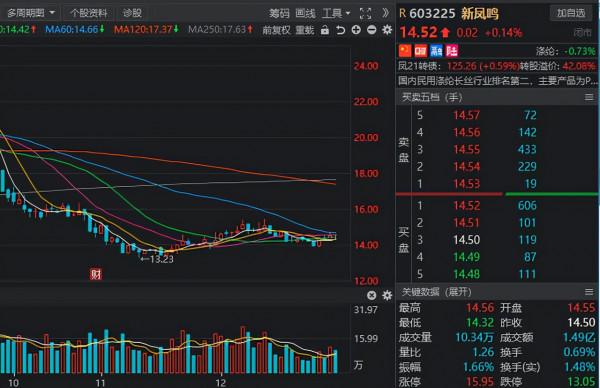Viewport: 600px width, 388px height.
Task: Activate the 画线 drawing tool
Action: coord(305,14)
